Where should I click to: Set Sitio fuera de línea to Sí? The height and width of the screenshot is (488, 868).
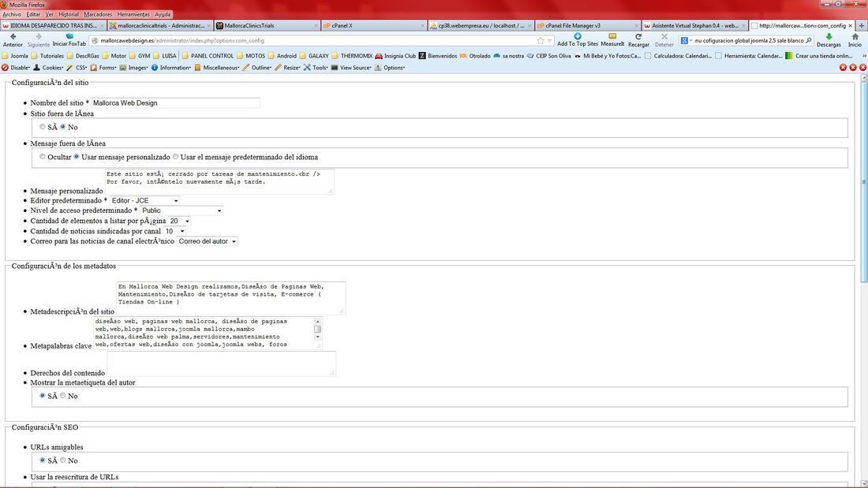click(x=42, y=127)
